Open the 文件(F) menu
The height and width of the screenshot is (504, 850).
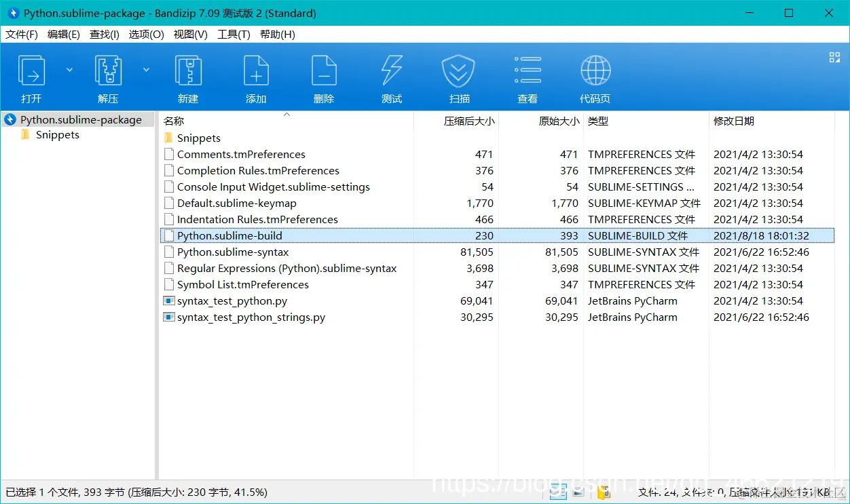click(x=22, y=34)
